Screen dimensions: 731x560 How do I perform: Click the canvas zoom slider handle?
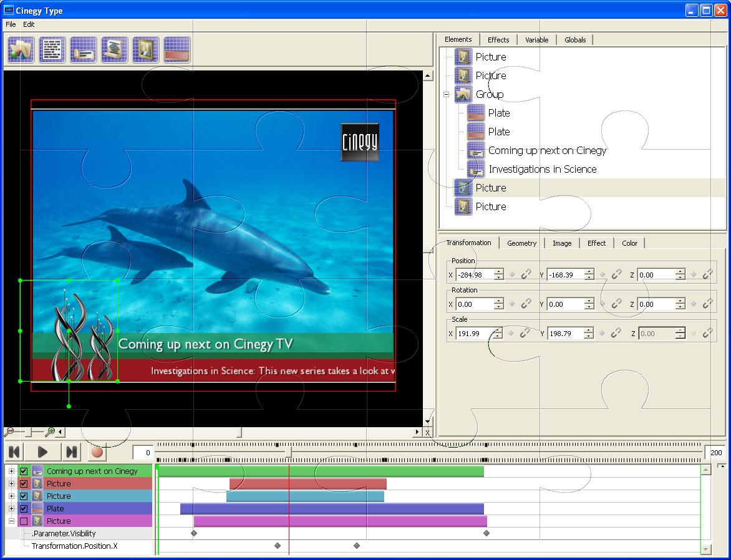pos(28,432)
